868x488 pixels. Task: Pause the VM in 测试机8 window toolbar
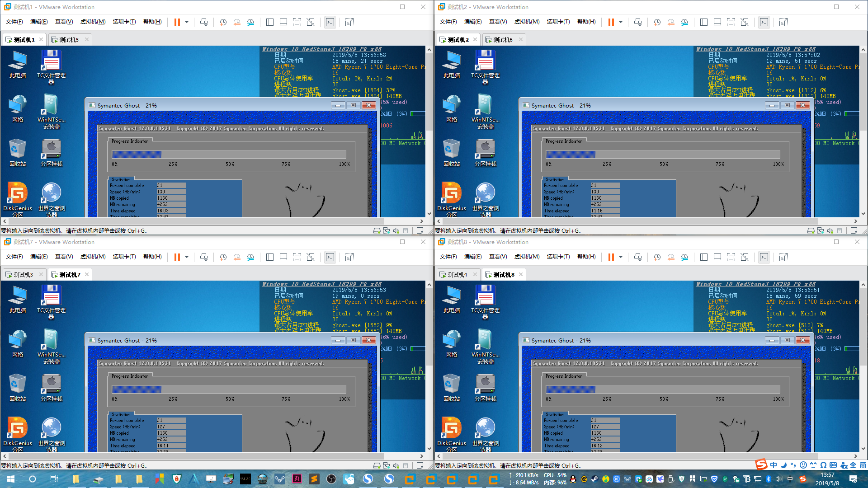pyautogui.click(x=611, y=257)
